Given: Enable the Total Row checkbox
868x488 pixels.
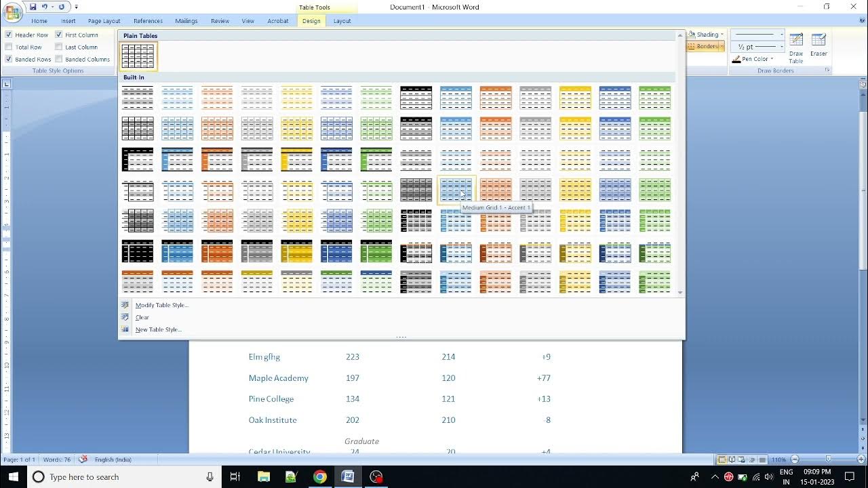Looking at the screenshot, I should coord(9,47).
